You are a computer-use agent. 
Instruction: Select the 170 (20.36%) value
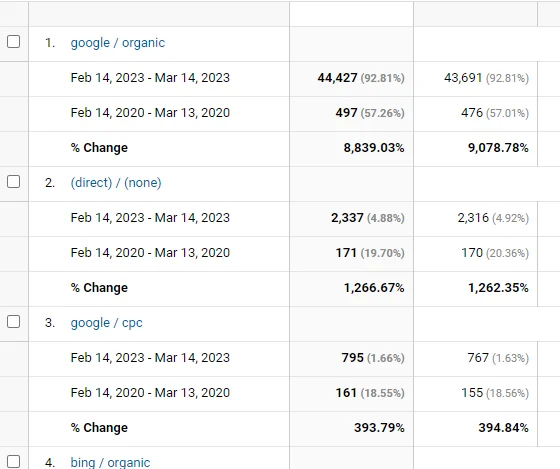pos(495,253)
